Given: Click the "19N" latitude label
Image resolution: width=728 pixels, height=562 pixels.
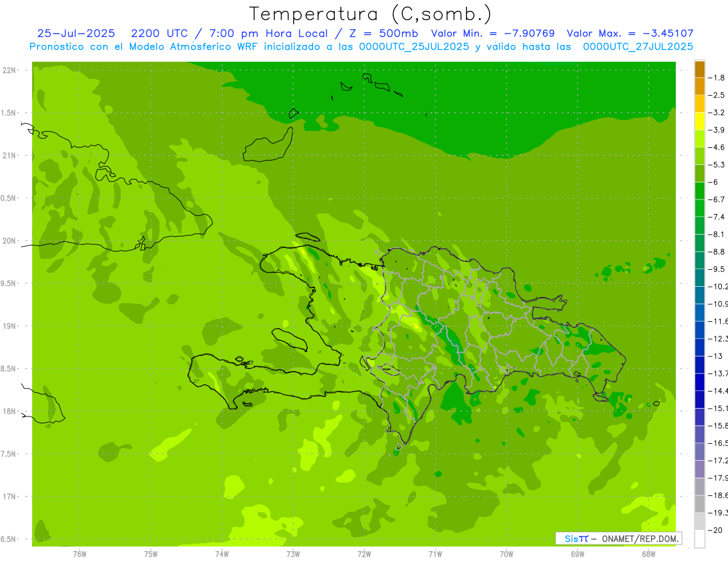Looking at the screenshot, I should (10, 326).
